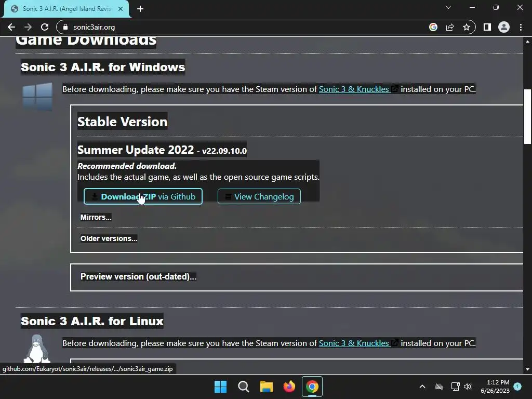Open Chrome three-dot menu
Viewport: 532px width, 399px height.
point(521,27)
